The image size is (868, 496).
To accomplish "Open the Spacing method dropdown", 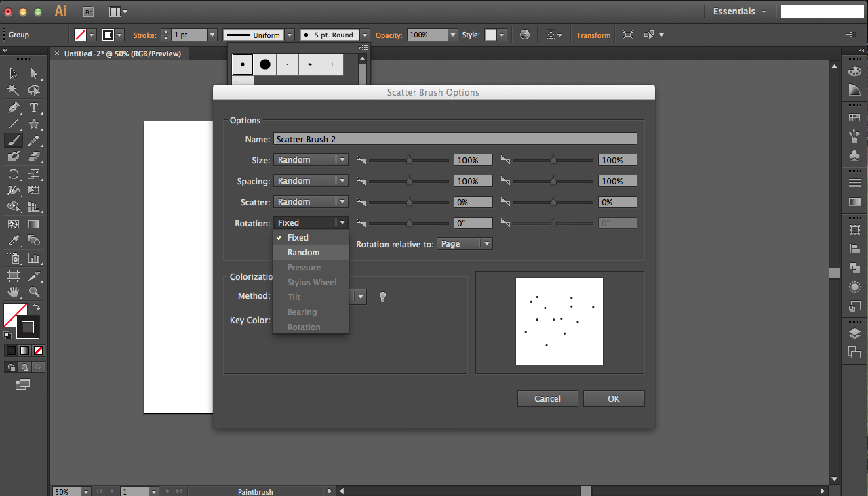I will (x=311, y=181).
